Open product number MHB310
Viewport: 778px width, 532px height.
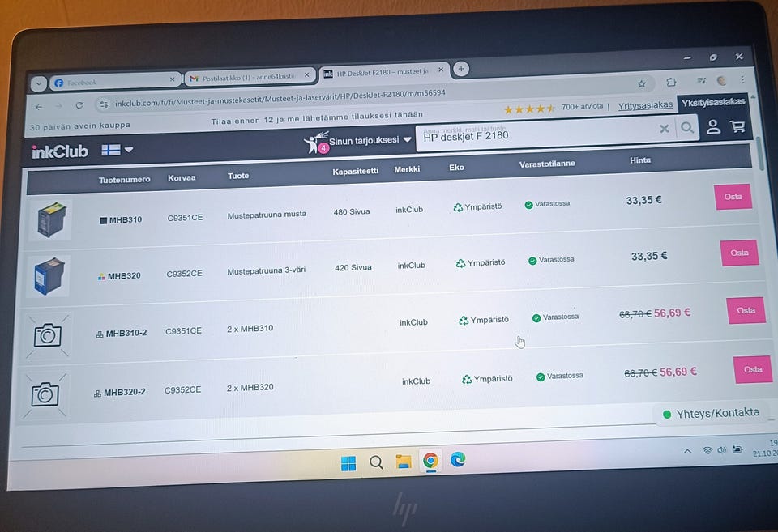pyautogui.click(x=125, y=219)
